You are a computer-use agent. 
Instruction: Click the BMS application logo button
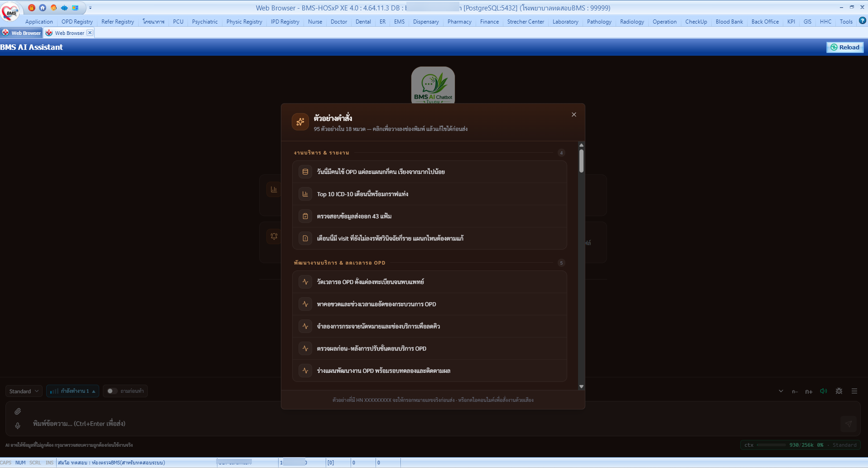coord(10,11)
